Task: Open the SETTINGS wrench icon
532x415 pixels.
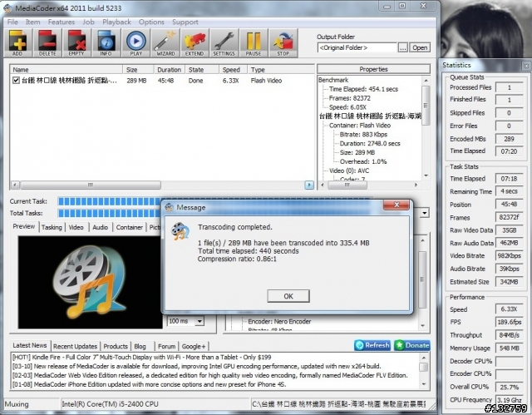Action: 224,42
